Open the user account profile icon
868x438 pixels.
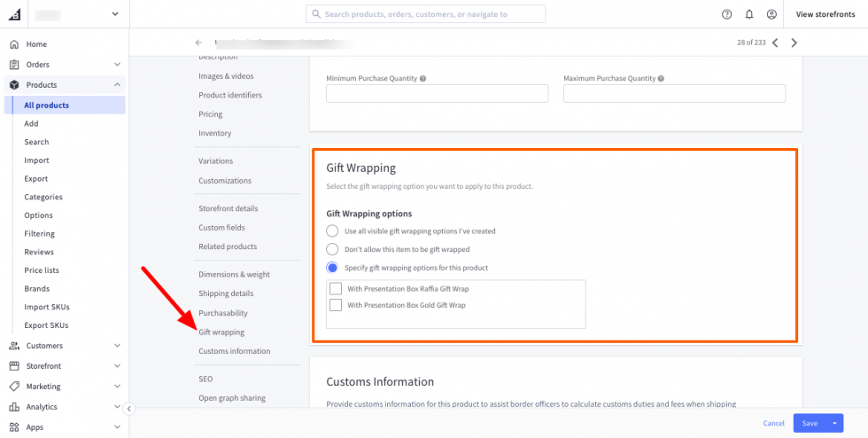click(x=772, y=14)
